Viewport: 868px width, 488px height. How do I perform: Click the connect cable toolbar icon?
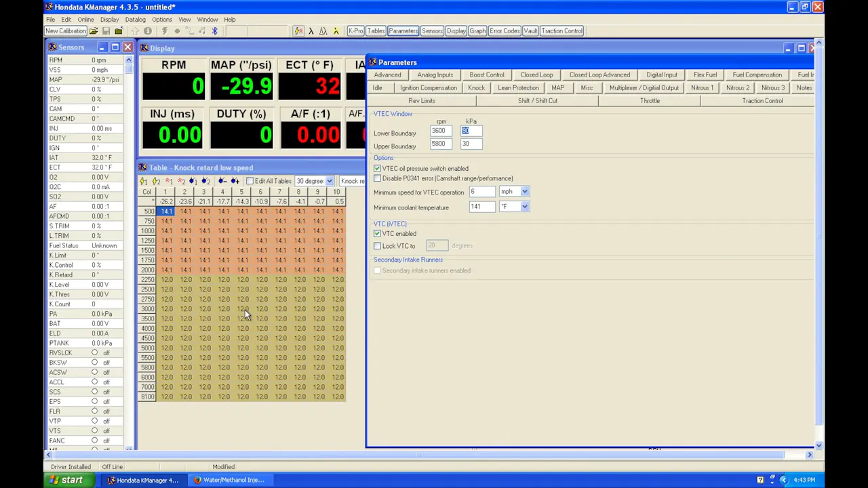(189, 30)
